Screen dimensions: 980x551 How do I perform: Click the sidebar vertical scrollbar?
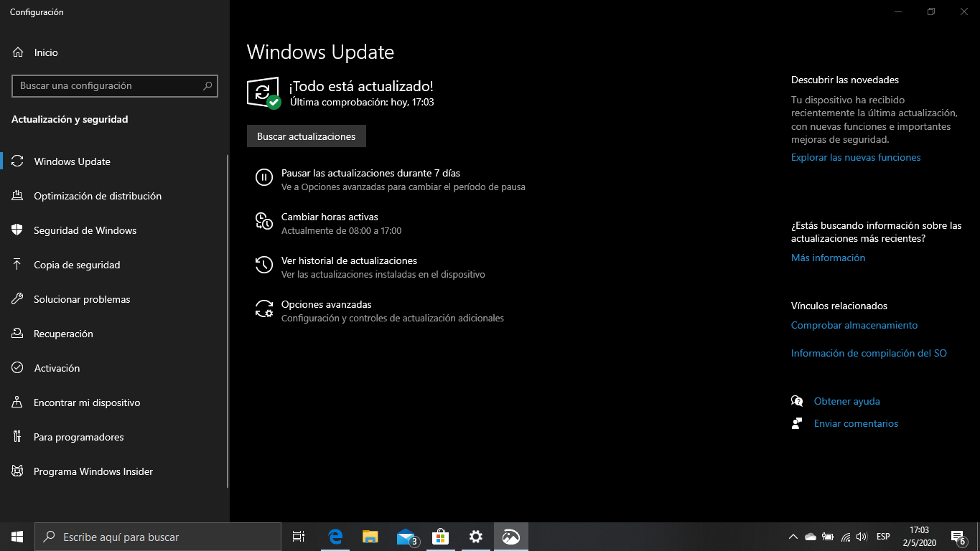[228, 321]
